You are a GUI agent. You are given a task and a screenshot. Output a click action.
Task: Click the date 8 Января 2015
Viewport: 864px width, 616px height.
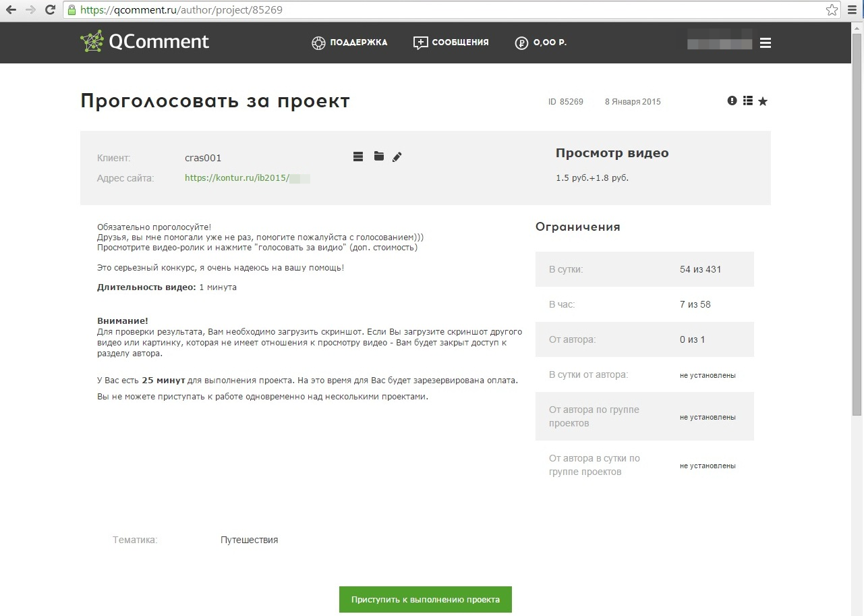pyautogui.click(x=633, y=102)
